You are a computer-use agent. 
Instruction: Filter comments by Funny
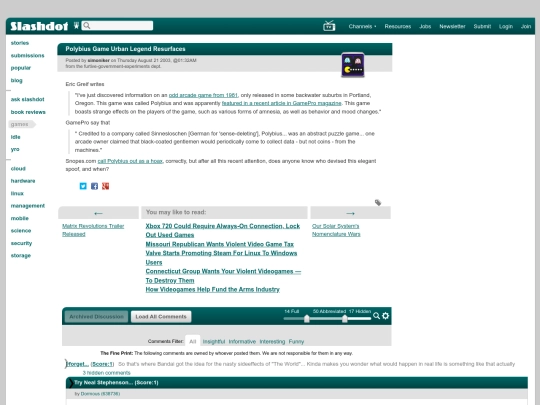pyautogui.click(x=296, y=341)
